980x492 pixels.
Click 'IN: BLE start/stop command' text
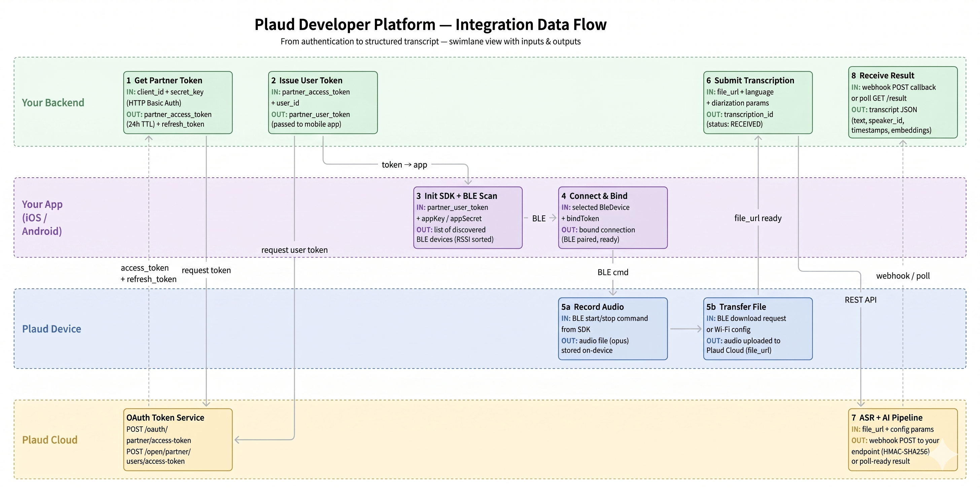(x=604, y=318)
